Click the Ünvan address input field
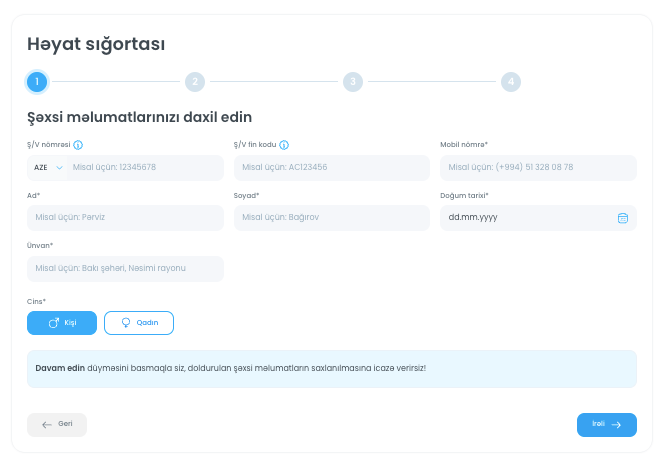Viewport: 670px width, 464px height. pos(125,269)
